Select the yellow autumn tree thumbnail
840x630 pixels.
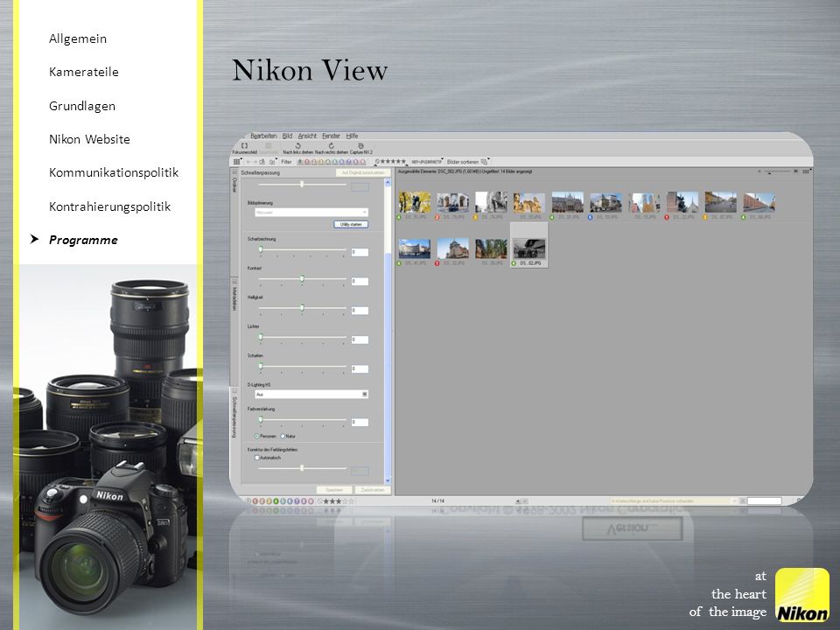pos(414,202)
